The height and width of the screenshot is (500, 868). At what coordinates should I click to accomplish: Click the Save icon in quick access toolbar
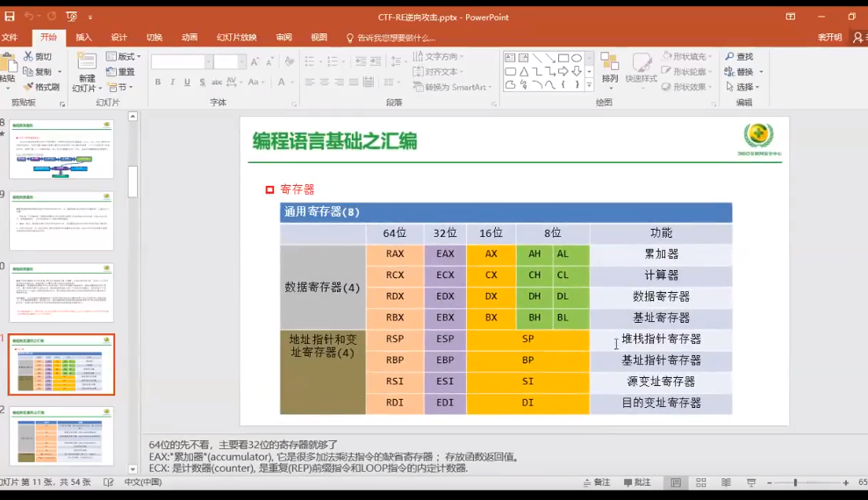tap(10, 17)
